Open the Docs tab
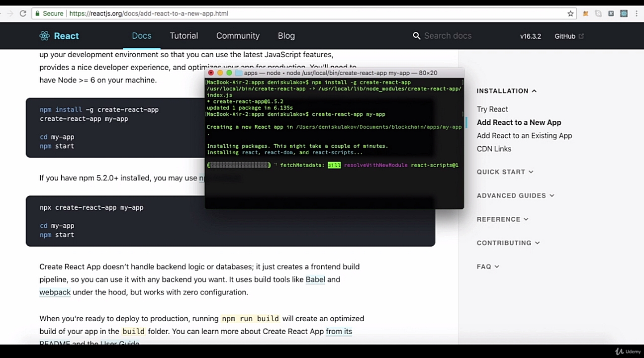Viewport: 644px width, 358px height. pos(142,36)
